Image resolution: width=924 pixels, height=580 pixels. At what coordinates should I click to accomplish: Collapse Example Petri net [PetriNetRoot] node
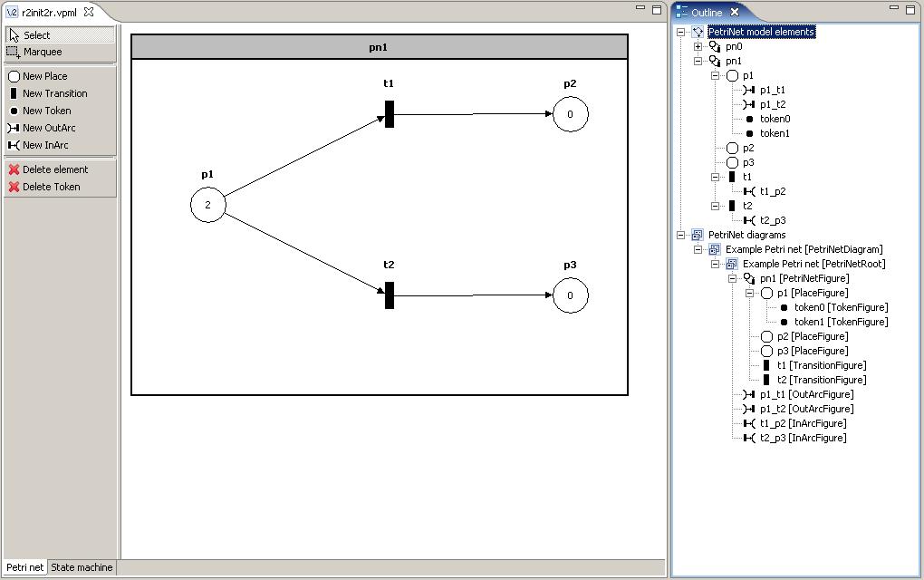(715, 264)
